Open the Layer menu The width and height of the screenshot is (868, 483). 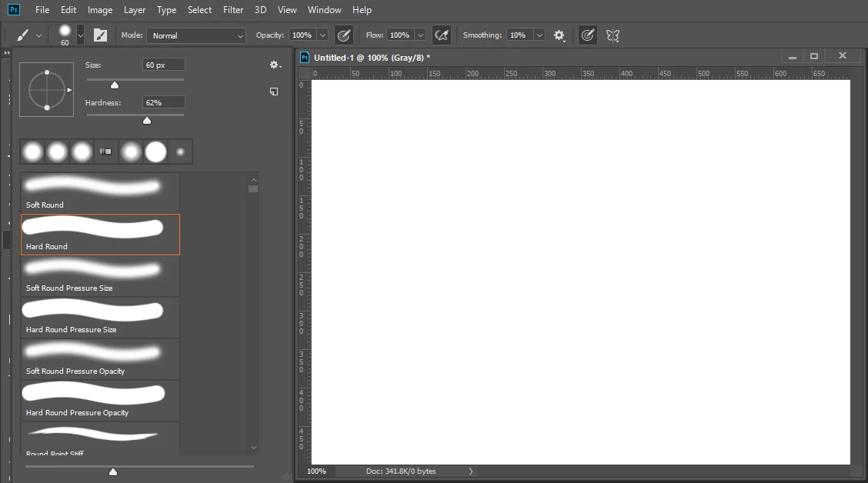coord(135,10)
